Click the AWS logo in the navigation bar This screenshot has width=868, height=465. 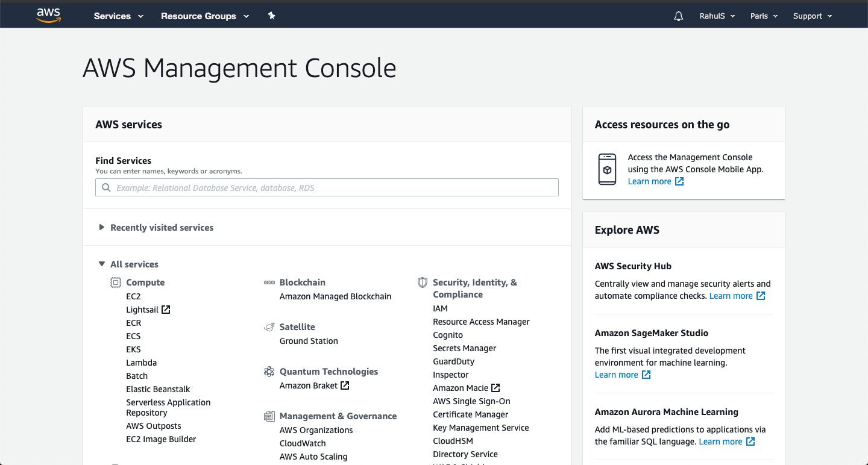click(x=48, y=16)
